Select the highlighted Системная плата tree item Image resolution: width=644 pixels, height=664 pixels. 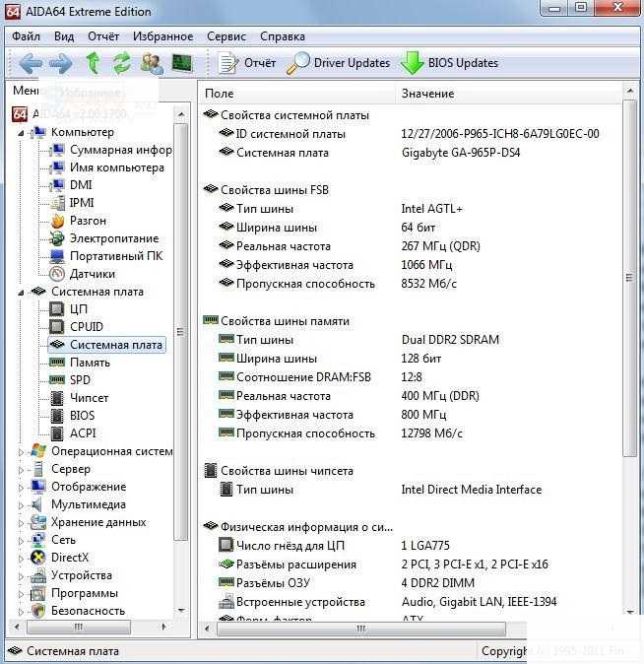107,345
